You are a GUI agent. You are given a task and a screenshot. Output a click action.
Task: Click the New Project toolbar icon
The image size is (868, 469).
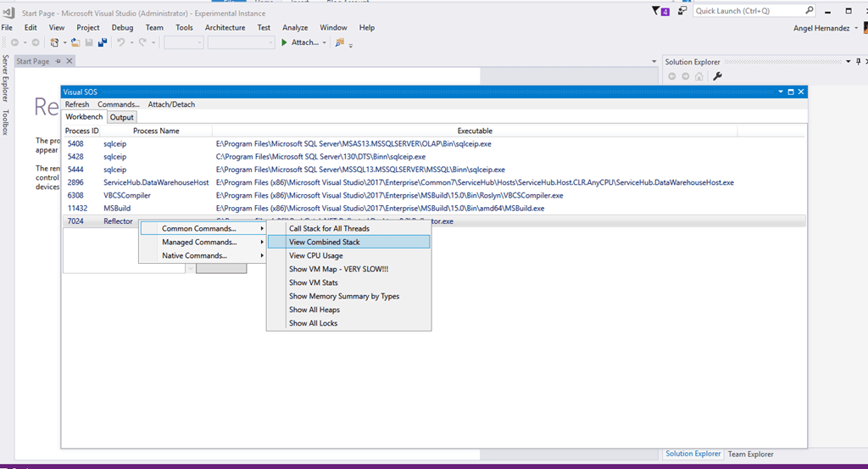coord(54,42)
